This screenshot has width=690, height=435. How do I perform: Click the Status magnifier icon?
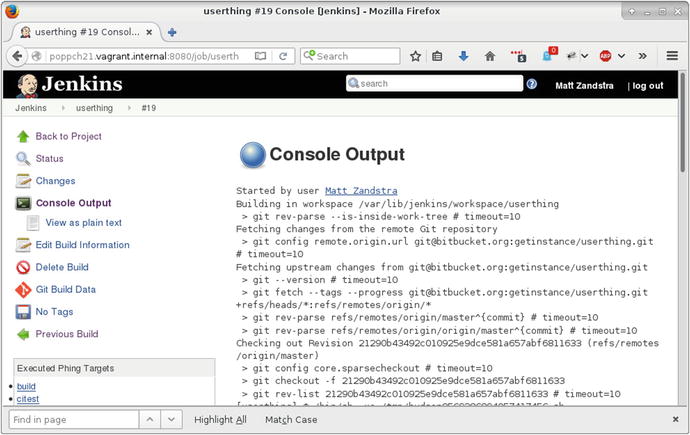click(23, 158)
